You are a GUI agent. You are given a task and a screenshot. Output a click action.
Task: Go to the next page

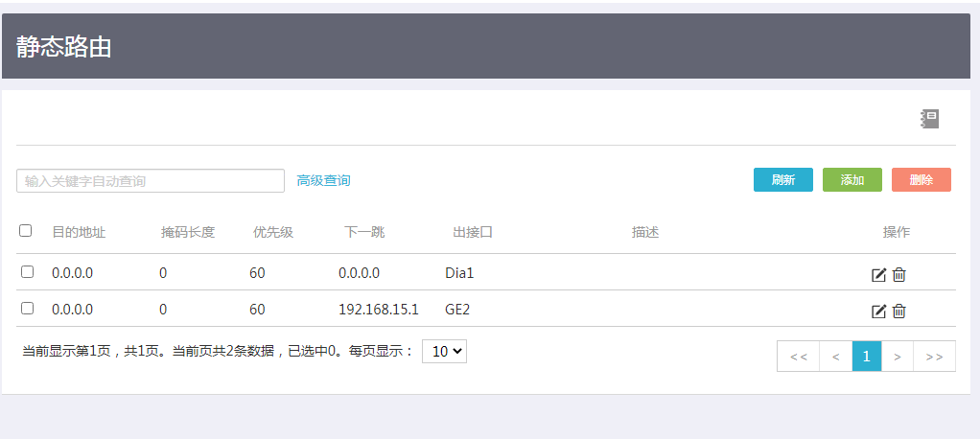(898, 357)
